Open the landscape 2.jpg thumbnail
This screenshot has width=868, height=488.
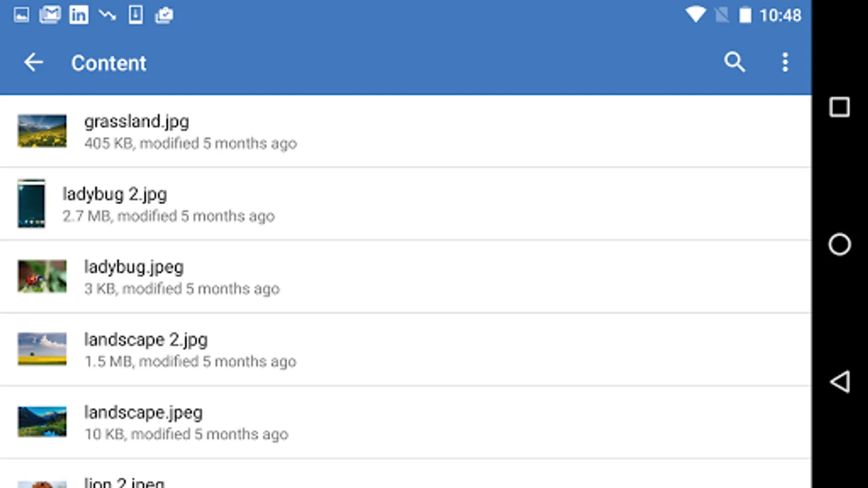click(x=42, y=349)
